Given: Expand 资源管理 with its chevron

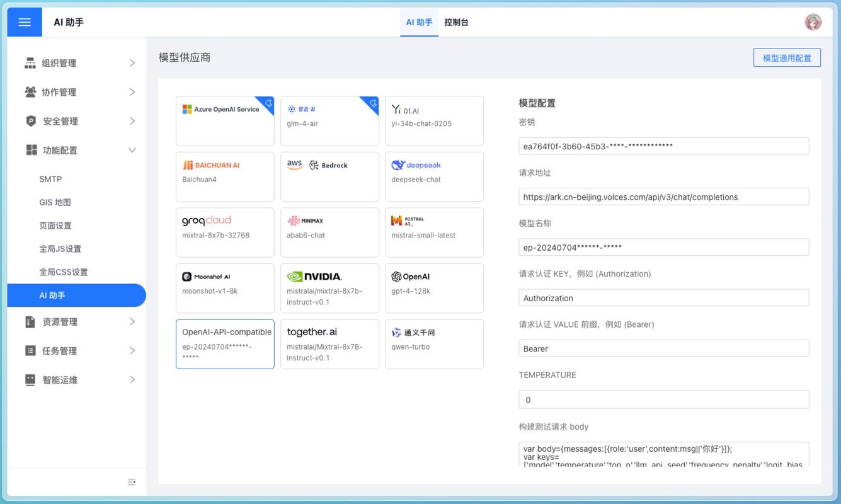Looking at the screenshot, I should 132,321.
